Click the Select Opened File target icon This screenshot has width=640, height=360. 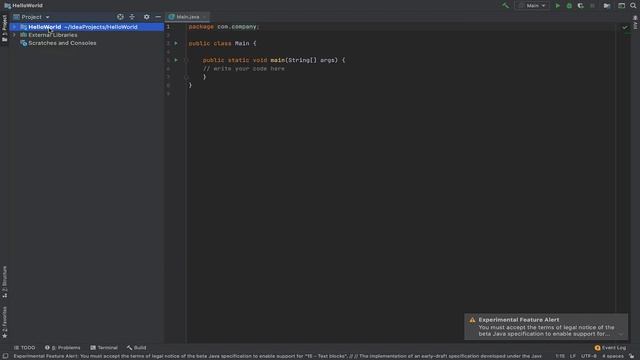(120, 17)
